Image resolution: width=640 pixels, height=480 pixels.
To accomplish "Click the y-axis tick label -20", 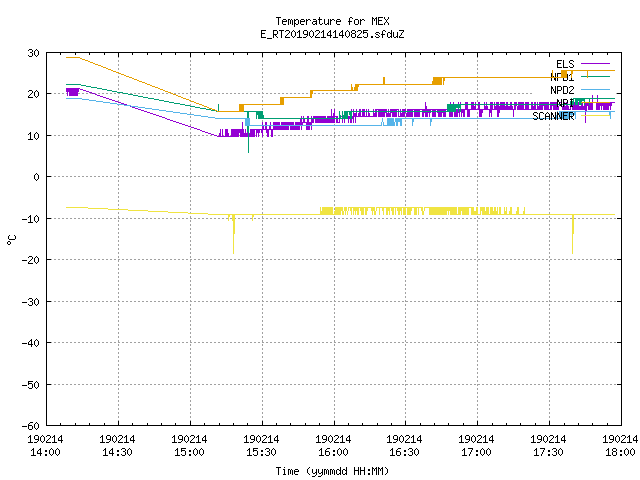I will [31, 260].
